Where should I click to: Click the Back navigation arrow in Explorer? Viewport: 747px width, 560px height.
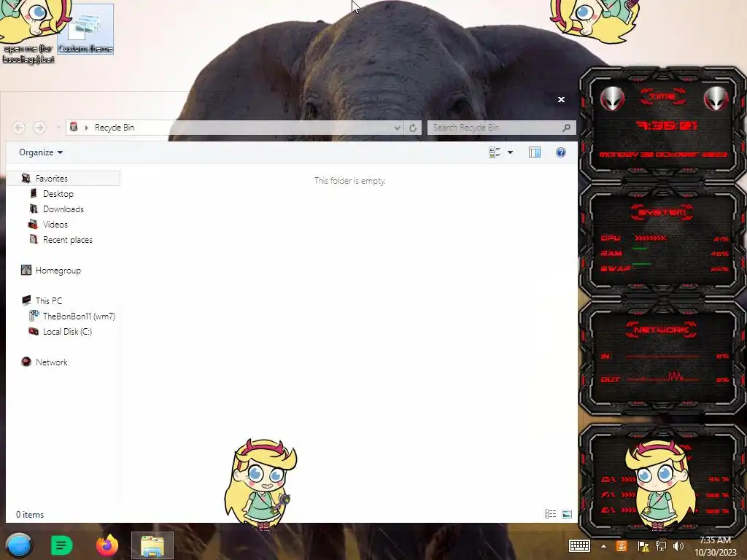click(x=18, y=128)
